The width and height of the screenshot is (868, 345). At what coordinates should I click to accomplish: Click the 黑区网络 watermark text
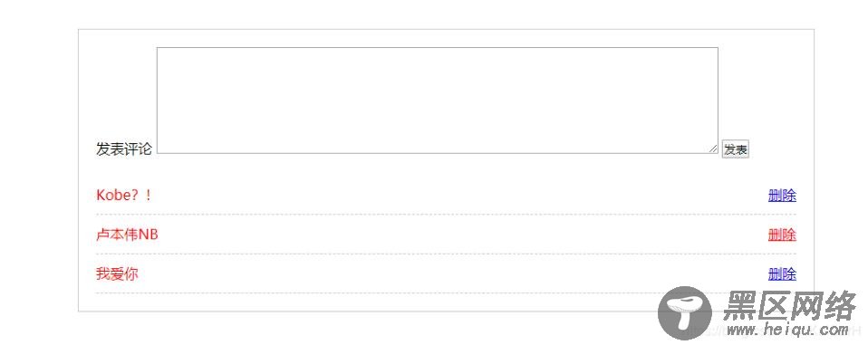(790, 306)
